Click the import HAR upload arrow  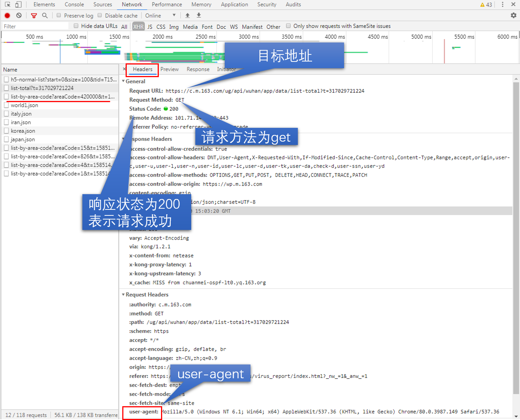point(187,15)
